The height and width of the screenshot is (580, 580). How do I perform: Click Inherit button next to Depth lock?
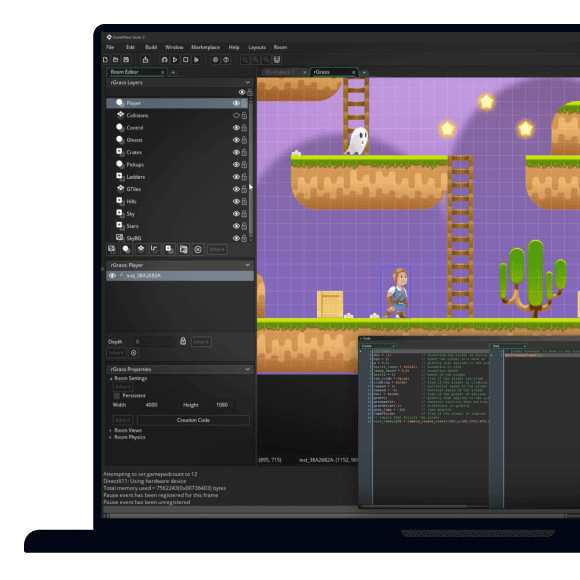(201, 342)
